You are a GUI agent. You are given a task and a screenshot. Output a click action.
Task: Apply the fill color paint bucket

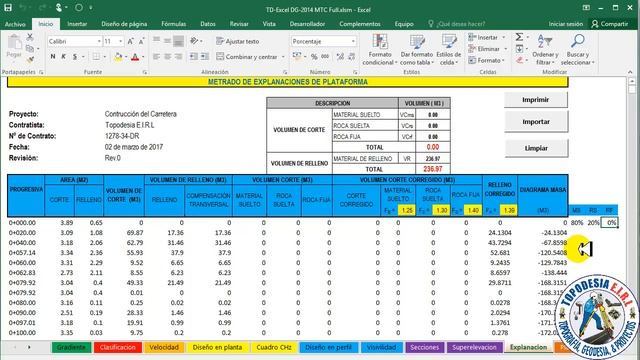pos(118,57)
